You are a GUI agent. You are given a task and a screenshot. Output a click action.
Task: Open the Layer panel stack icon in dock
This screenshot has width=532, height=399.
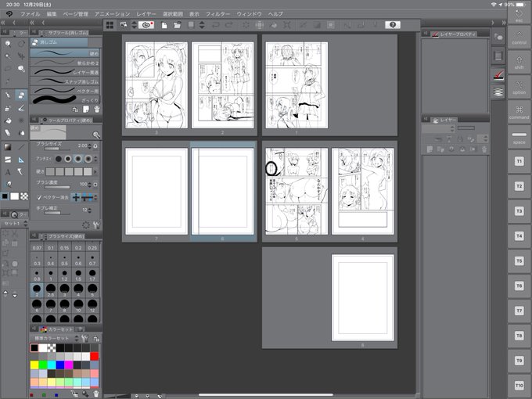pyautogui.click(x=498, y=92)
